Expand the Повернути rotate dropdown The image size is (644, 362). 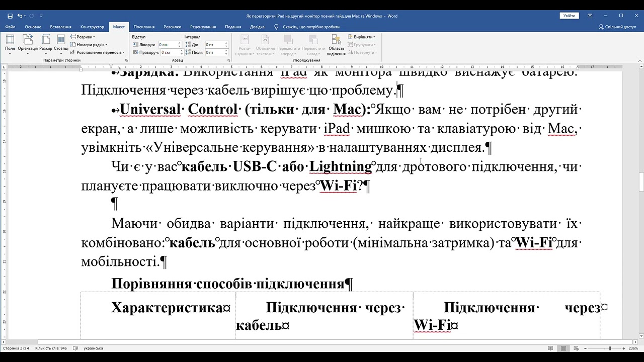pos(362,52)
